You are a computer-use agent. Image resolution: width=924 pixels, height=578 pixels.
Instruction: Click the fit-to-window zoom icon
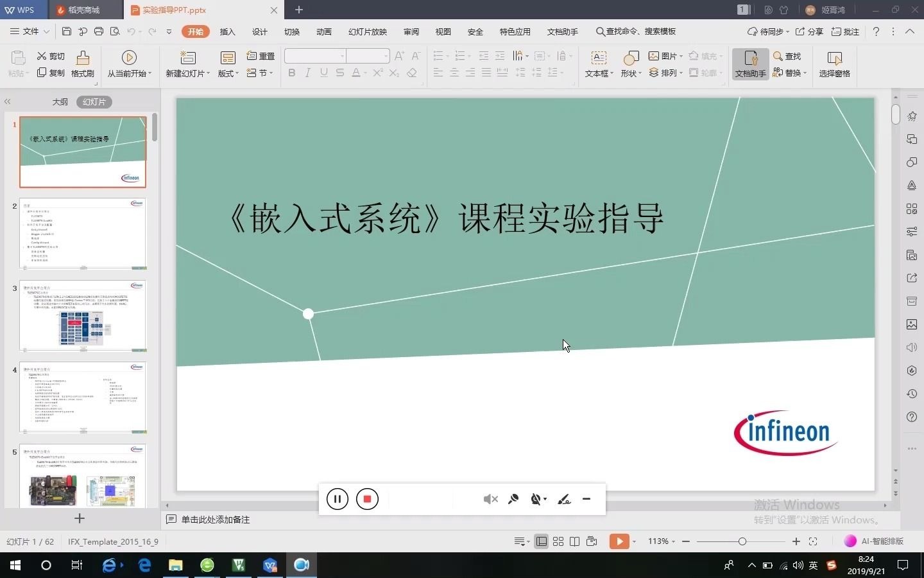[813, 541]
